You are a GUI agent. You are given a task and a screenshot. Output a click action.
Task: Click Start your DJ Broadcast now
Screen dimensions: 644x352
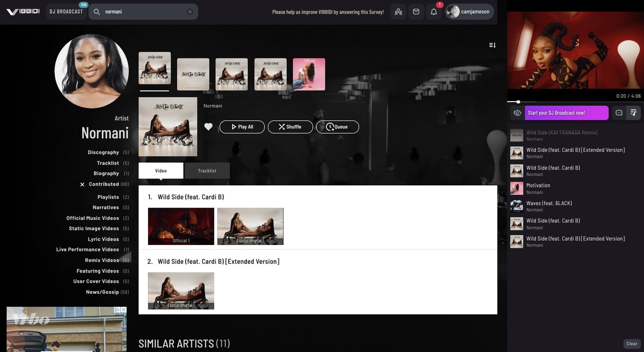567,113
